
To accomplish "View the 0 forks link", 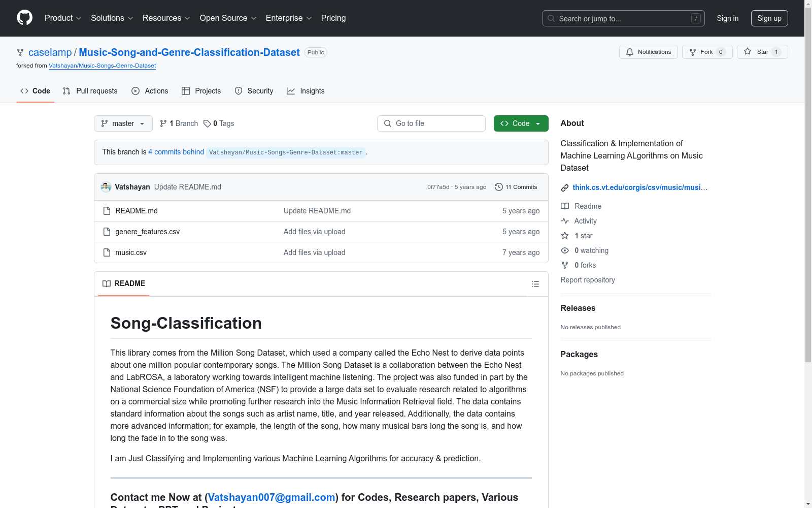I will coord(579,265).
